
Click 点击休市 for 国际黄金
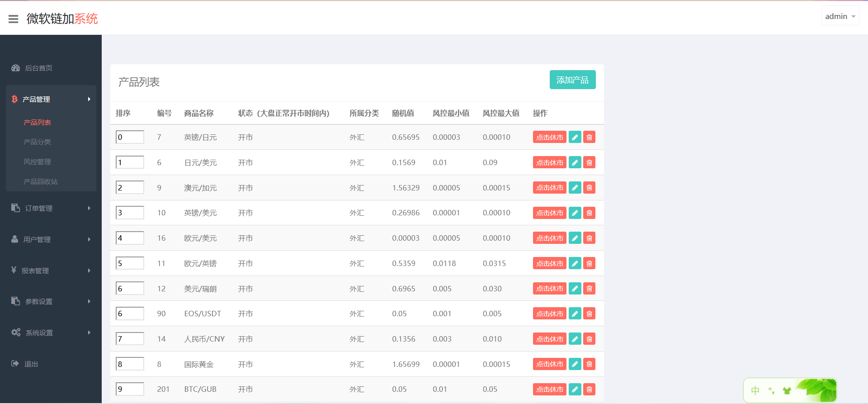[549, 364]
